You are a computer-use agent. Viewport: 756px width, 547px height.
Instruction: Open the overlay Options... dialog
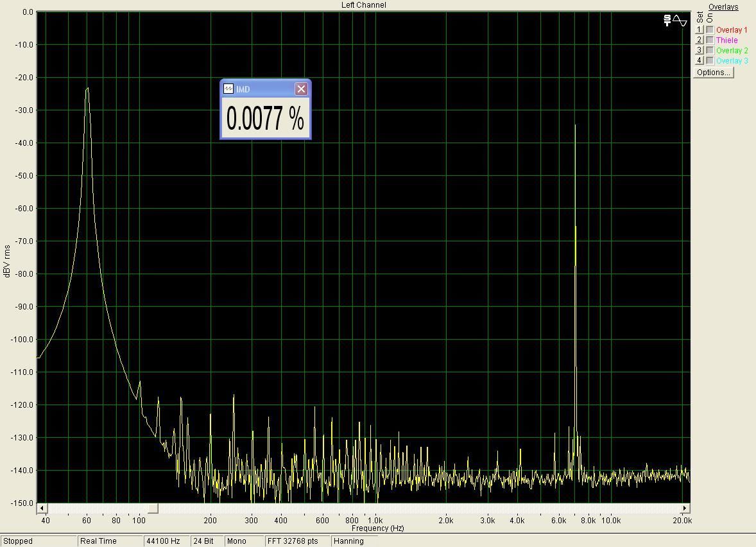[x=714, y=73]
